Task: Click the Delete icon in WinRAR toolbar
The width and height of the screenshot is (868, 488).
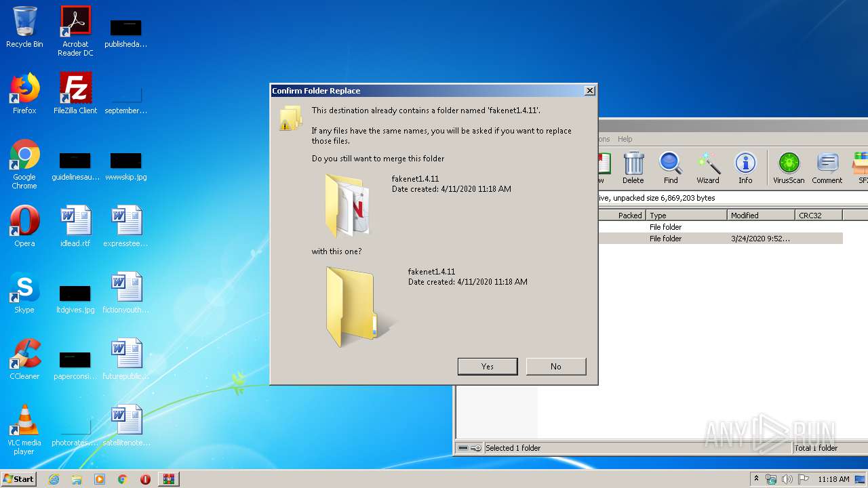Action: coord(633,167)
